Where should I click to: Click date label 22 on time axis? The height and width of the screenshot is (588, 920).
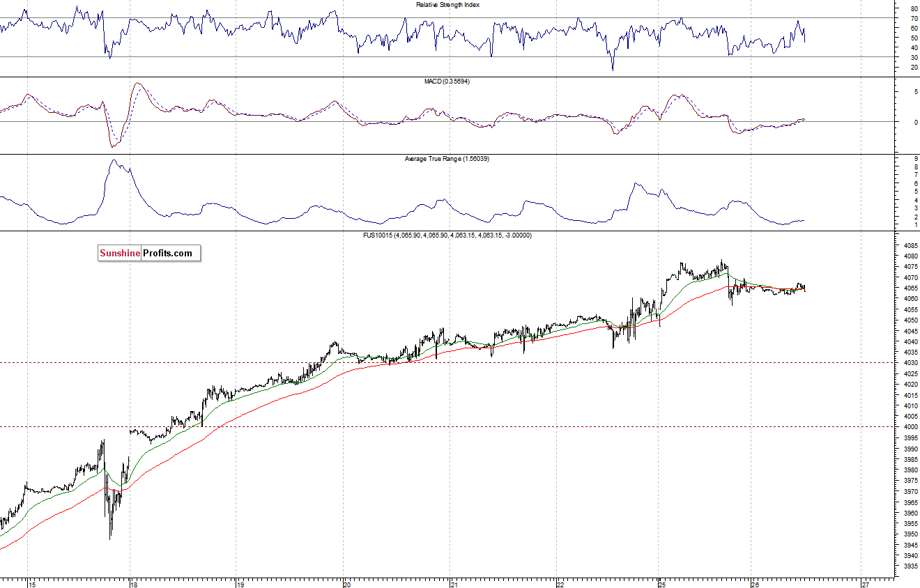tap(560, 584)
